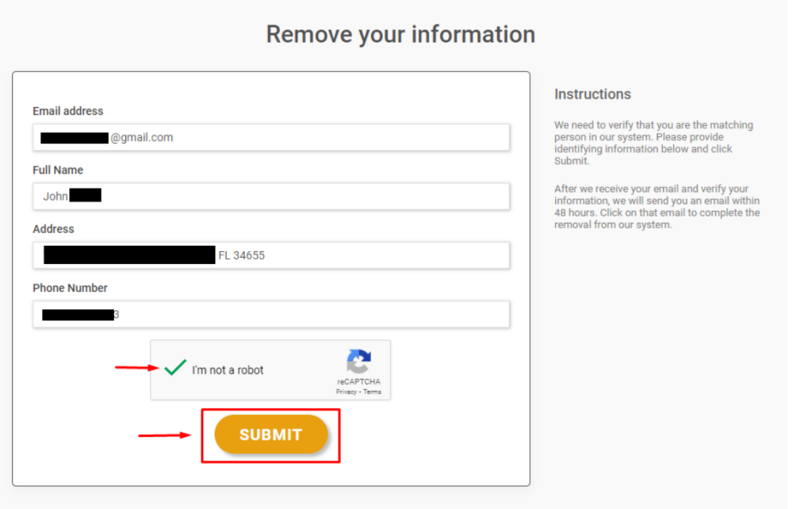
Task: Click the I'm not a robot label text
Action: (228, 370)
